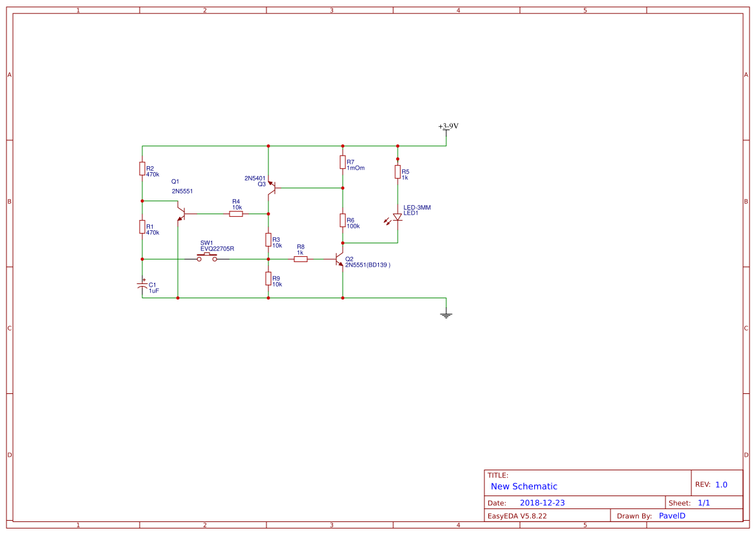The height and width of the screenshot is (535, 756).
Task: Select the C1 1uF capacitor symbol
Action: tap(142, 284)
